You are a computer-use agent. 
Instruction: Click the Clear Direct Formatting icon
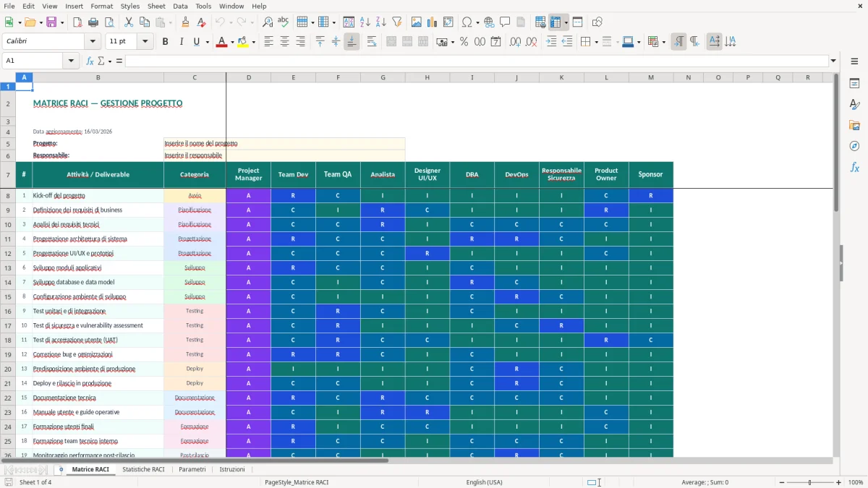[201, 22]
